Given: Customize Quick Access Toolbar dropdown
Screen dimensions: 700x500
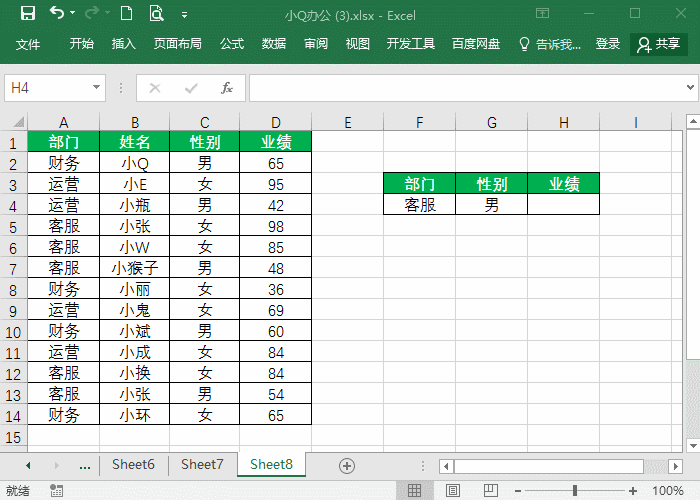Looking at the screenshot, I should pyautogui.click(x=184, y=15).
